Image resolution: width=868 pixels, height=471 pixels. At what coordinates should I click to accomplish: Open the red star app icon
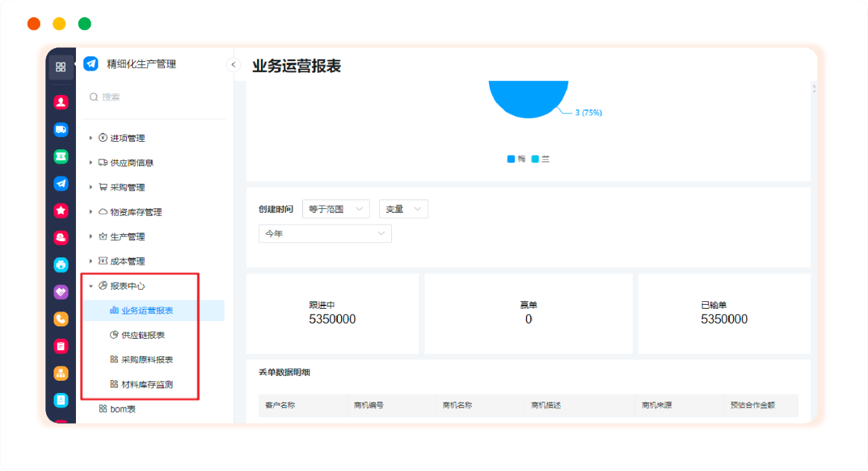coord(61,211)
